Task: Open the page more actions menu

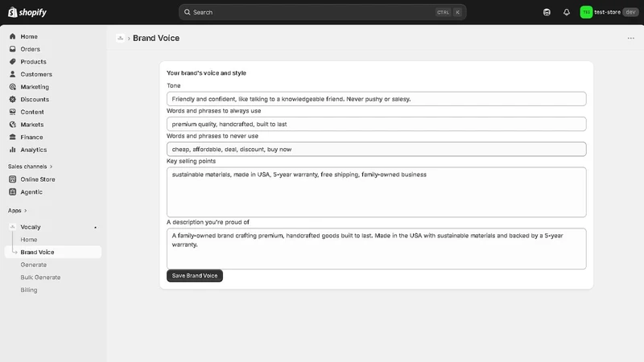Action: 631,38
